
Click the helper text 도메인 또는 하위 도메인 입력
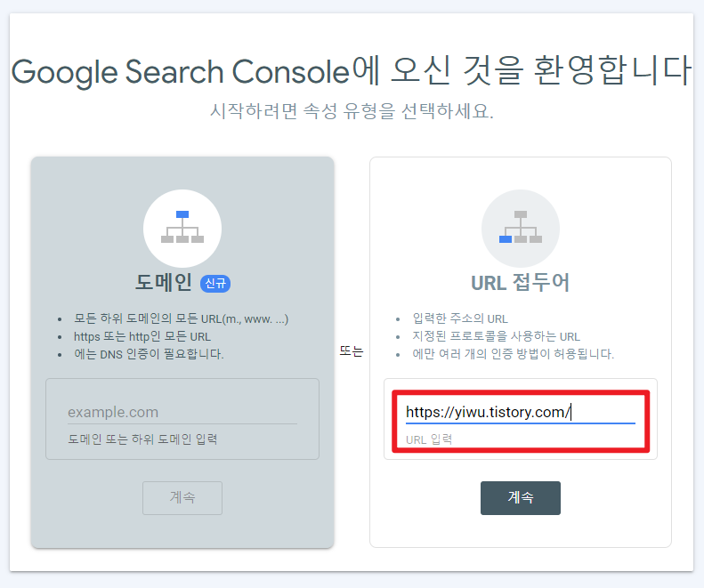click(x=142, y=439)
